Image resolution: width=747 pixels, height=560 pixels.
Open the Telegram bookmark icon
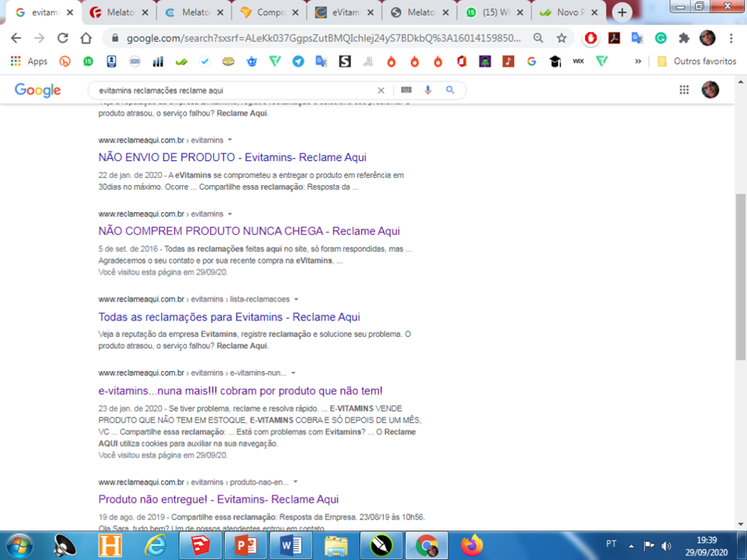click(298, 61)
